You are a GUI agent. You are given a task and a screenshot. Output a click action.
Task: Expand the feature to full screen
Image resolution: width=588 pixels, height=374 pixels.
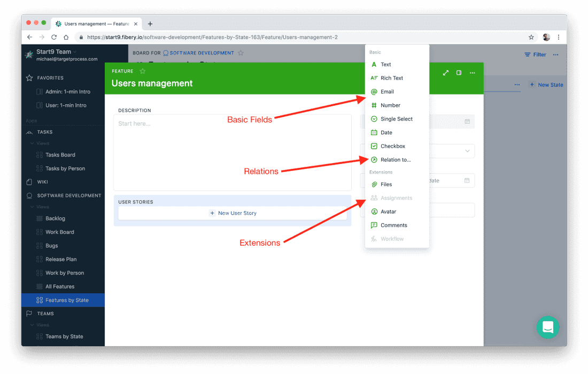click(446, 73)
